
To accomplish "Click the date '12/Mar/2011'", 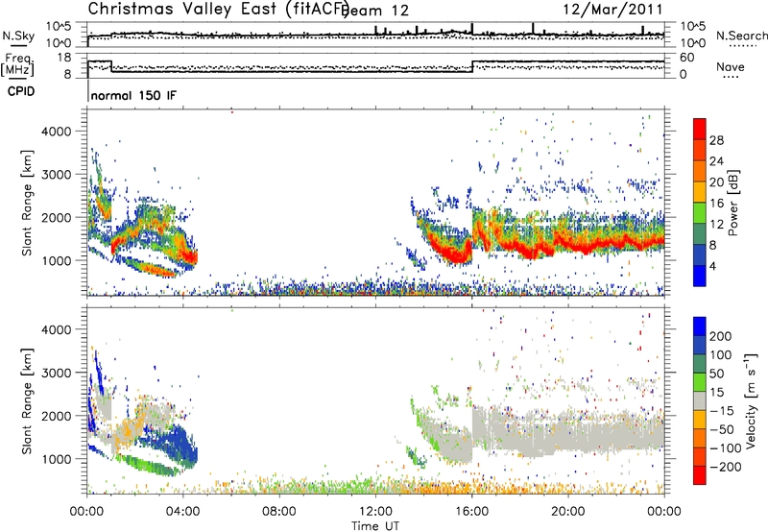I will [612, 10].
